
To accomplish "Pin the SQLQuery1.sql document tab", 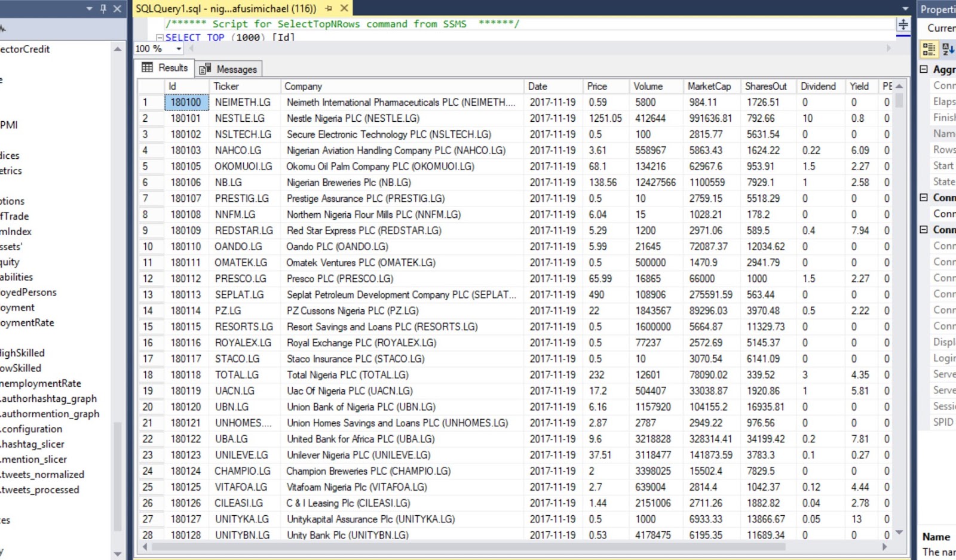I will tap(328, 9).
